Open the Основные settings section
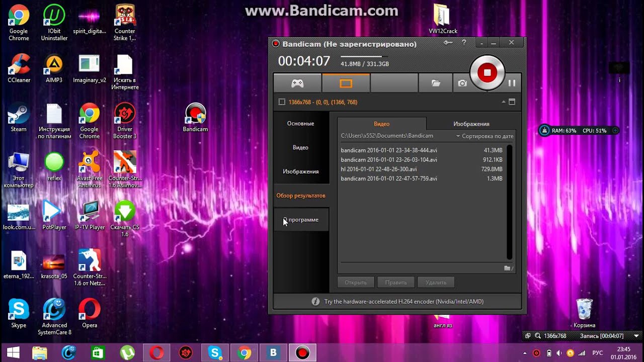 301,124
